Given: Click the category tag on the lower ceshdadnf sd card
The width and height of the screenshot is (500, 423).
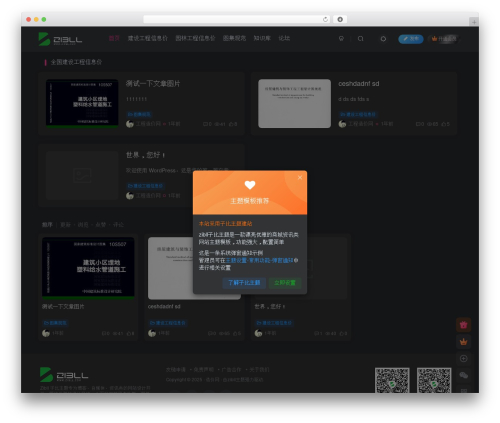Looking at the screenshot, I should point(168,323).
